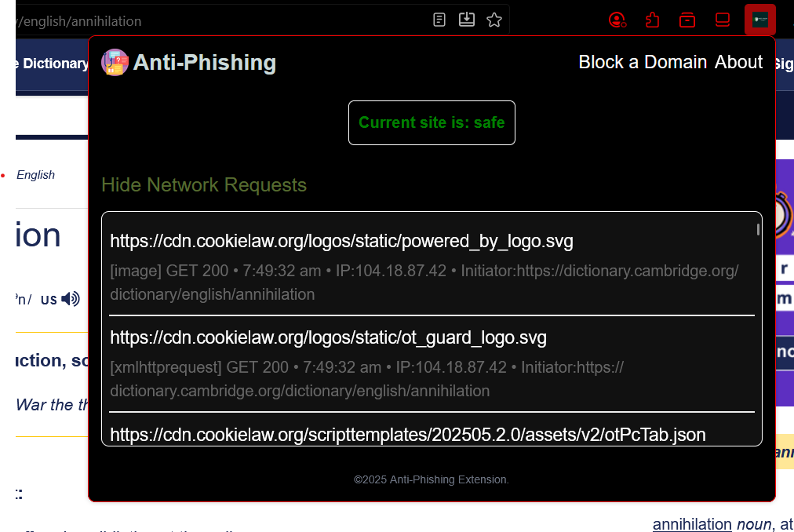The width and height of the screenshot is (794, 532).
Task: Bookmark this page with the star icon
Action: (x=494, y=20)
